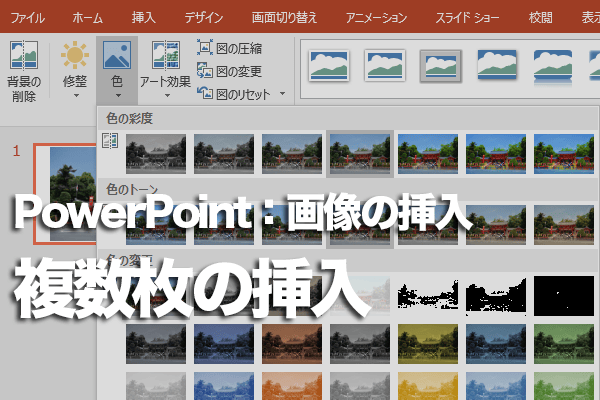Select the デザイン tab
This screenshot has height=400, width=600.
(204, 17)
